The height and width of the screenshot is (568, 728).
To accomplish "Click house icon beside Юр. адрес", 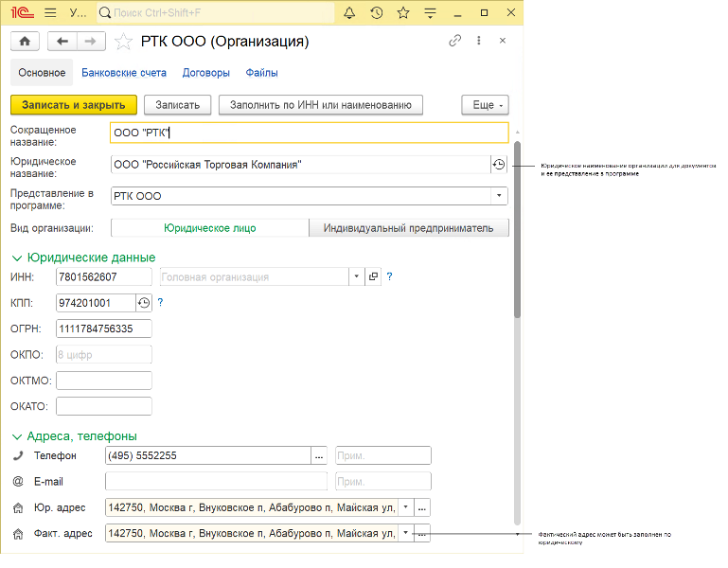I will pos(18,508).
